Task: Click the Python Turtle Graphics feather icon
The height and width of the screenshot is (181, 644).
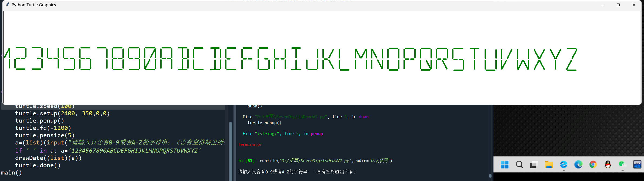Action: 7,5
